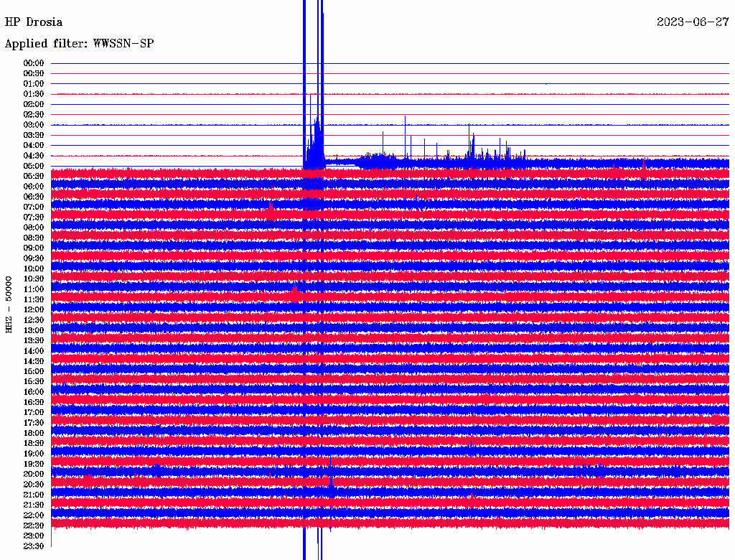Select the 20:30 time label
Viewport: 735px width, 560px height.
tap(34, 485)
